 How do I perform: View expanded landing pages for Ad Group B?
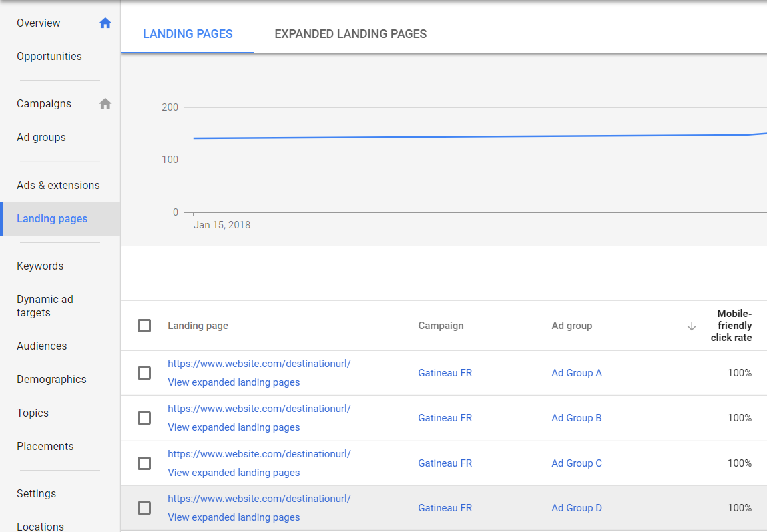coord(234,427)
